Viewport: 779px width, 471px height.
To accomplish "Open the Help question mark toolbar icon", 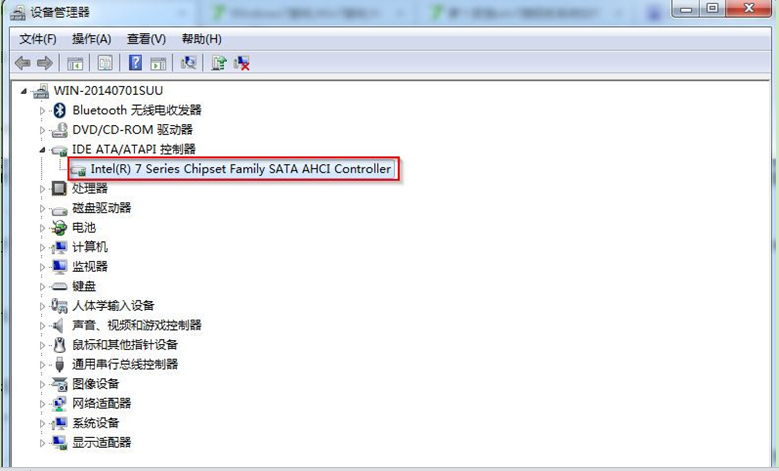I will (135, 63).
